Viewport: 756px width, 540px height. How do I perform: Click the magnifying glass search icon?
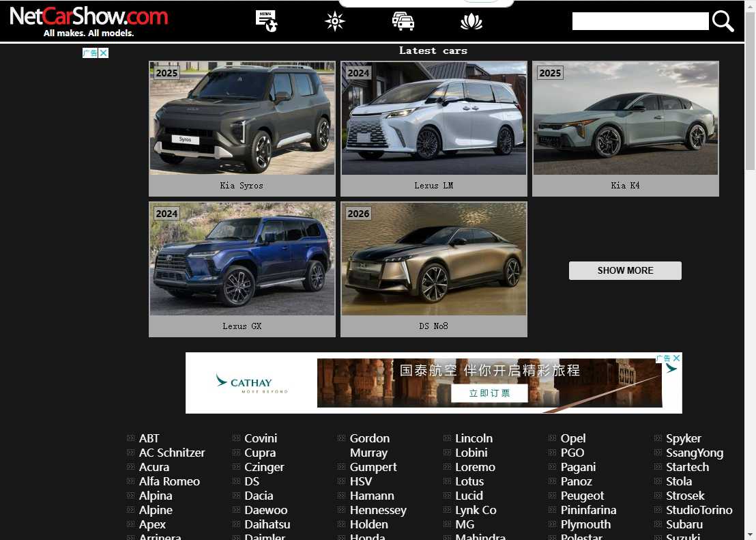click(x=723, y=22)
